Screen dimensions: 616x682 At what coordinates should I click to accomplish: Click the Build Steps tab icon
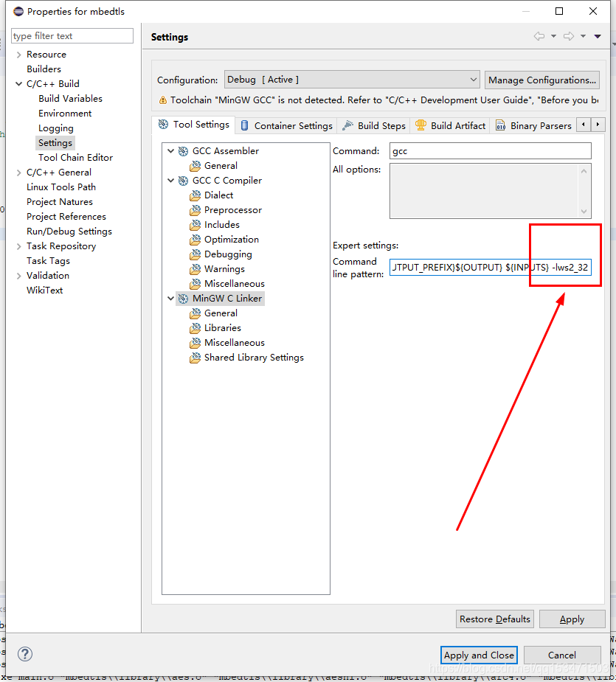pos(347,125)
